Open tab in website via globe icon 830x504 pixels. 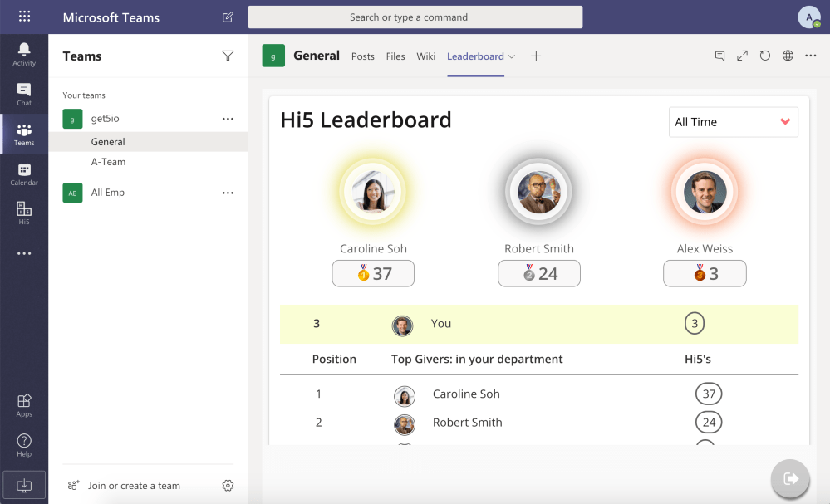(788, 56)
